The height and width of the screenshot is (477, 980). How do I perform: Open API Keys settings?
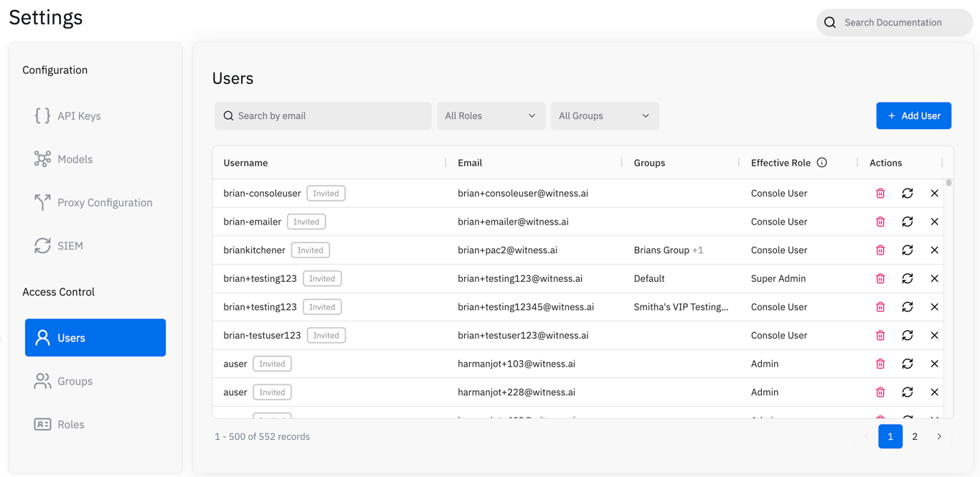coord(79,115)
